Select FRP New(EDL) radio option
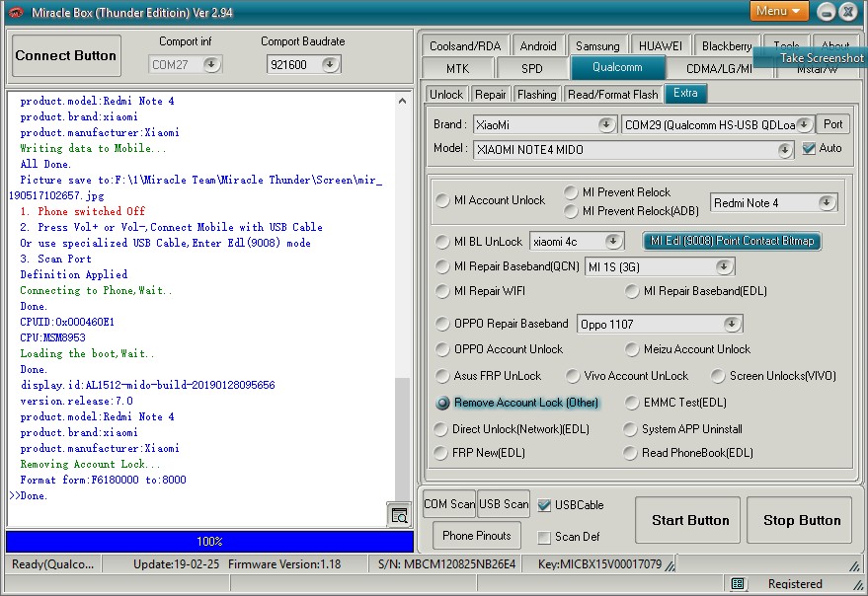868x596 pixels. [x=440, y=453]
